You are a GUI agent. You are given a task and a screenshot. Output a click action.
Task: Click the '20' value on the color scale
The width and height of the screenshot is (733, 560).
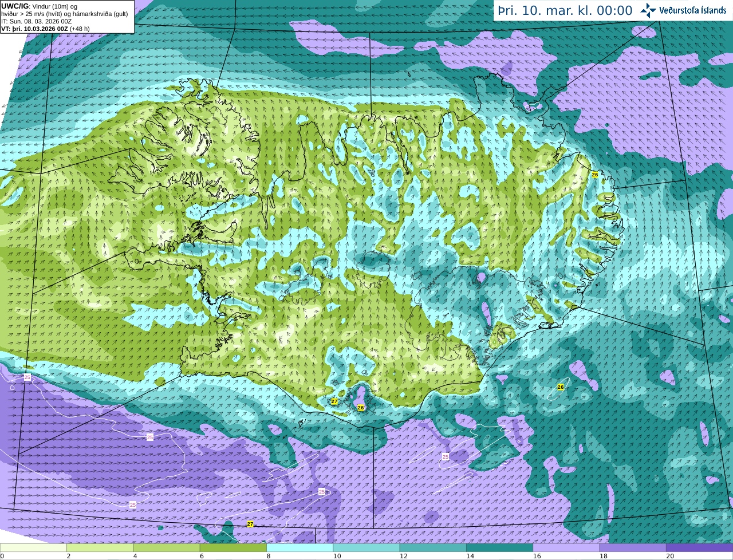click(670, 556)
